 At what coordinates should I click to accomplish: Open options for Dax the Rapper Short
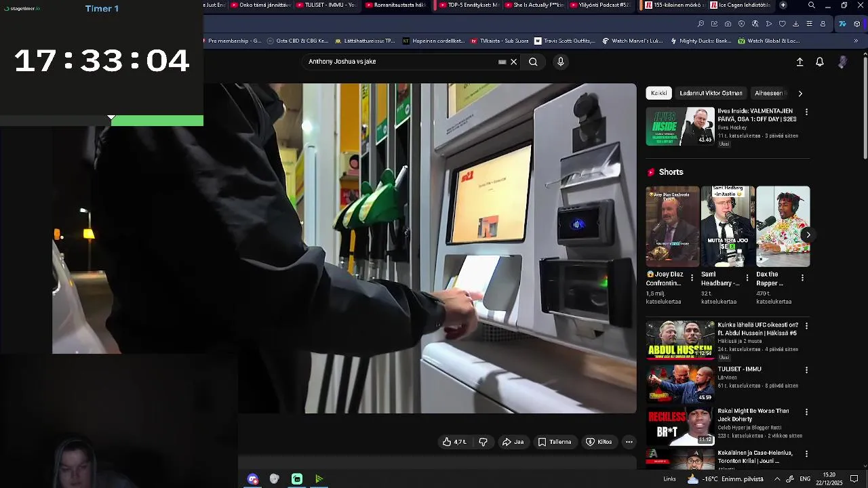[x=802, y=278]
